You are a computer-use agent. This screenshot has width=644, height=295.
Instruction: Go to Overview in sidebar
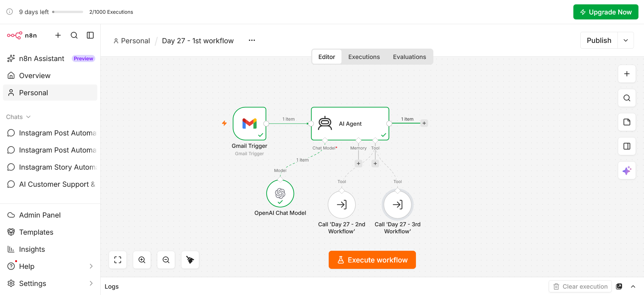(50, 76)
